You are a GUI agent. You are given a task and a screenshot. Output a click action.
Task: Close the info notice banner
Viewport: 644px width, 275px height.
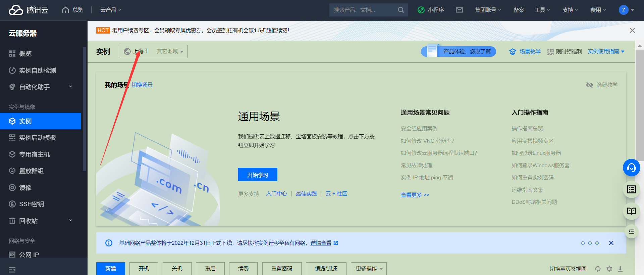click(611, 243)
